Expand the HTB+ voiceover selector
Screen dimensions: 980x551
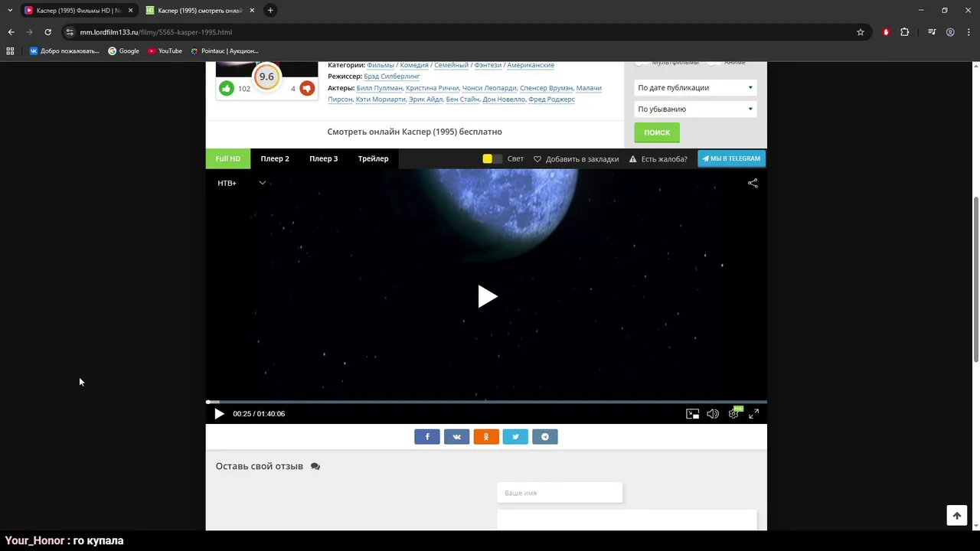point(242,183)
